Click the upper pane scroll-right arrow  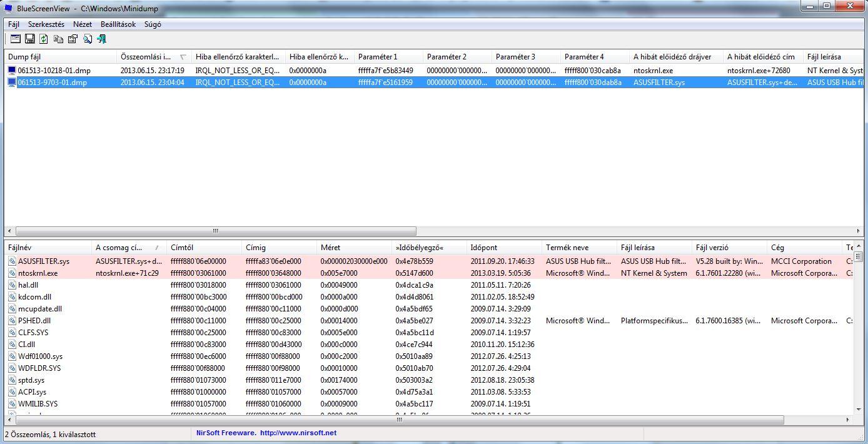(857, 231)
